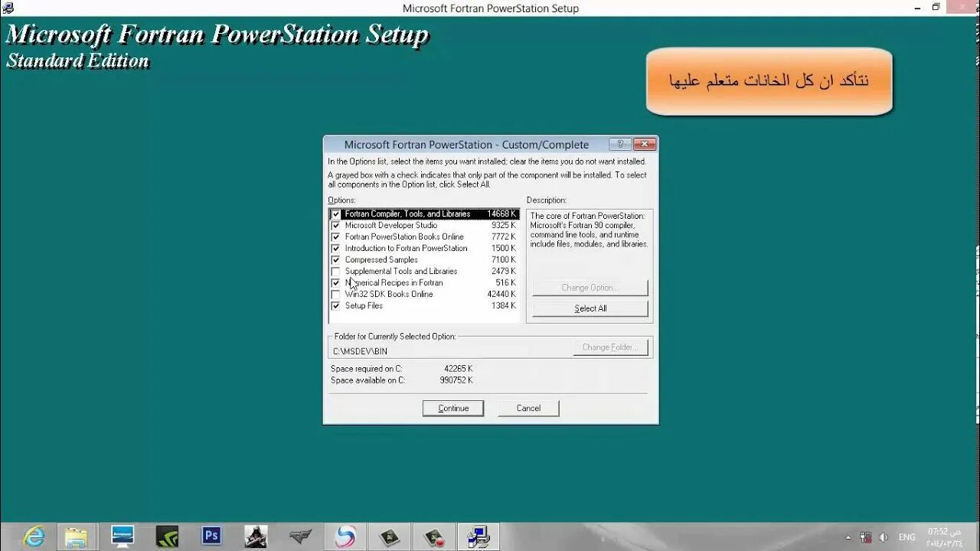Toggle the Numerical Recipes in Fortran checkbox
The height and width of the screenshot is (551, 980).
pos(335,283)
